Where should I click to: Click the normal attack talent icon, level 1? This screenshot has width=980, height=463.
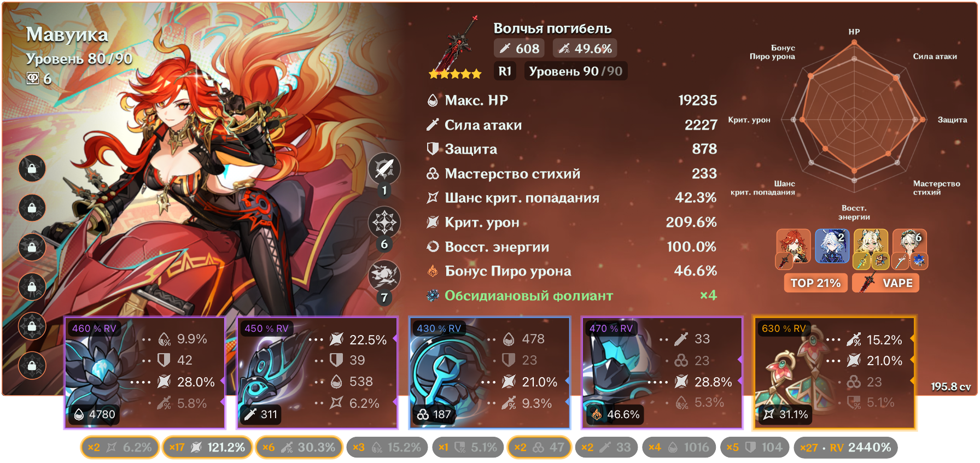pyautogui.click(x=384, y=168)
